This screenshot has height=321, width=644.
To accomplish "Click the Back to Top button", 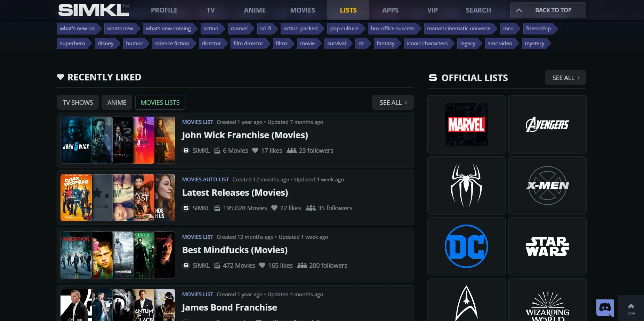I will [x=548, y=10].
